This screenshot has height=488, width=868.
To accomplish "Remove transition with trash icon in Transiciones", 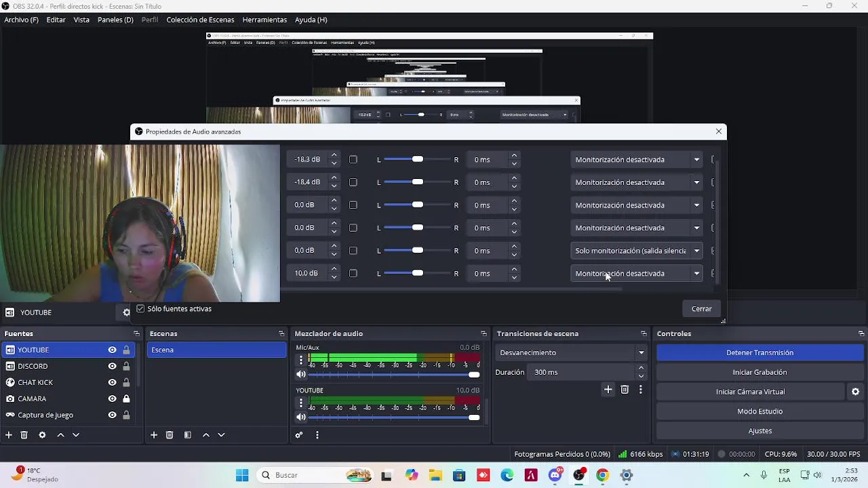I will (x=625, y=389).
